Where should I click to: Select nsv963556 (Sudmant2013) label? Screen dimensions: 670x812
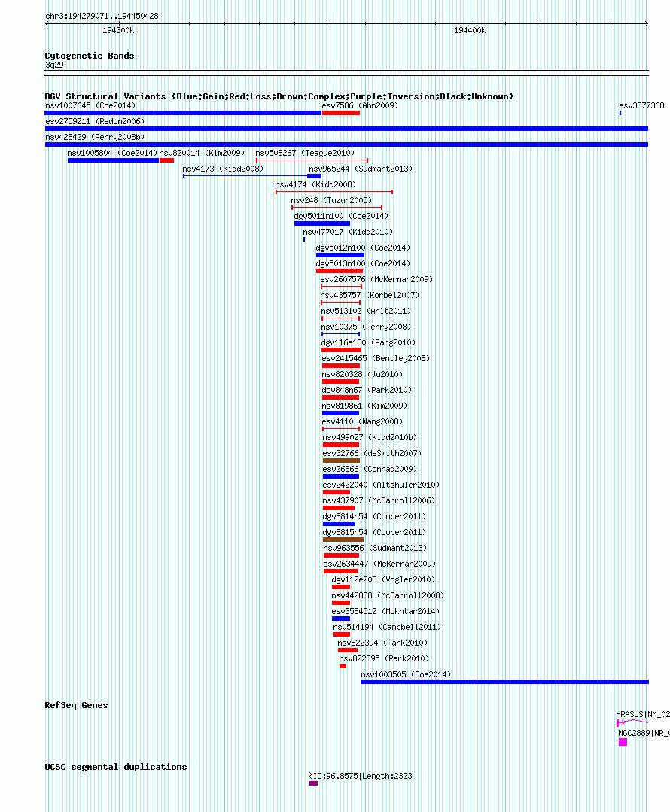(375, 549)
